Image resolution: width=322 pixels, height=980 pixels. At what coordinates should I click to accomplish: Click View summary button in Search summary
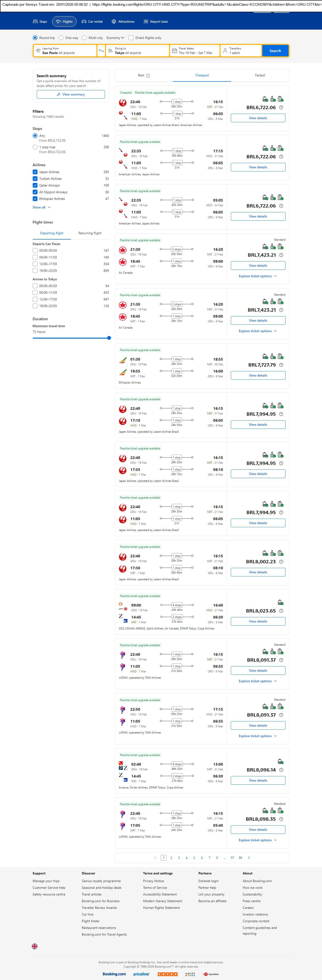(x=71, y=94)
